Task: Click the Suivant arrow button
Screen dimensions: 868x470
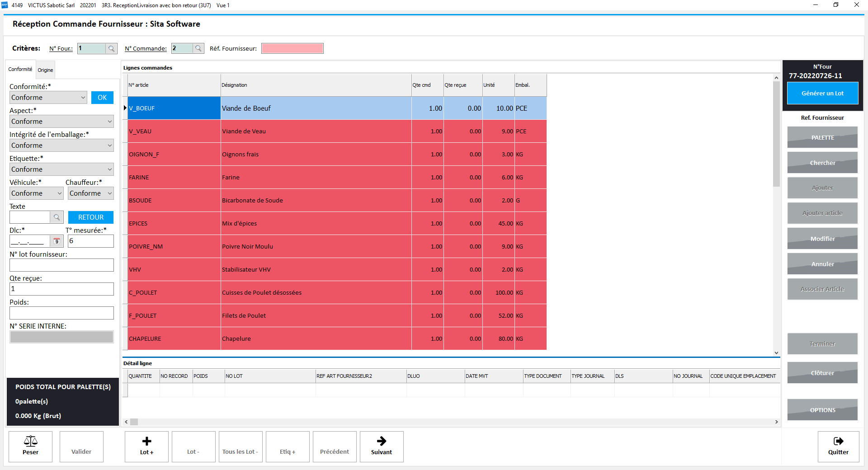Action: 382,446
